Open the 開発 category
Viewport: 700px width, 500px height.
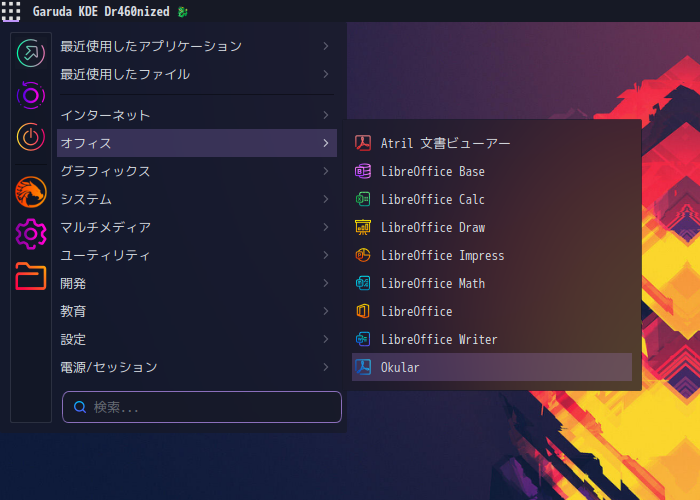197,283
